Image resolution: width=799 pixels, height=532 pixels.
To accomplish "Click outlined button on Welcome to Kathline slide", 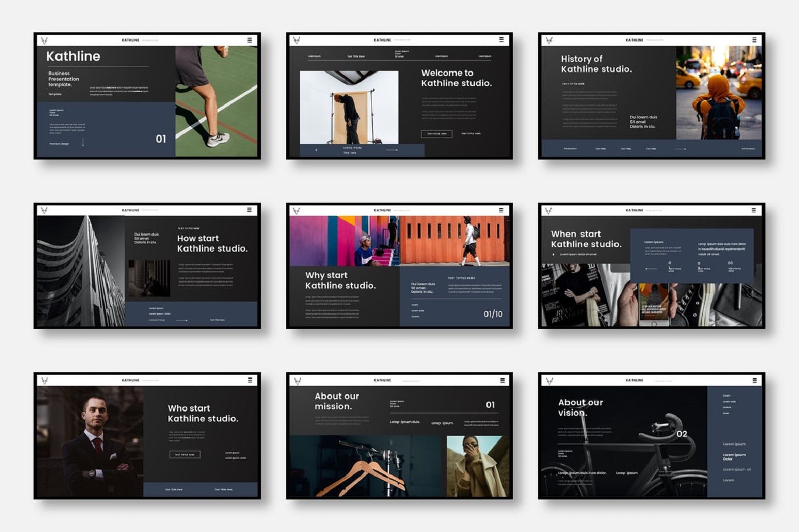I will [436, 134].
